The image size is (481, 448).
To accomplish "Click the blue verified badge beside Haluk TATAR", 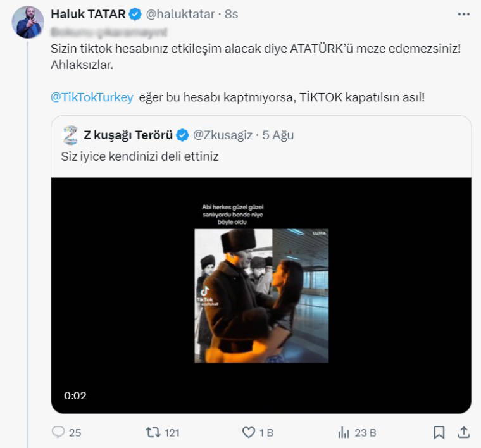I will [x=135, y=14].
